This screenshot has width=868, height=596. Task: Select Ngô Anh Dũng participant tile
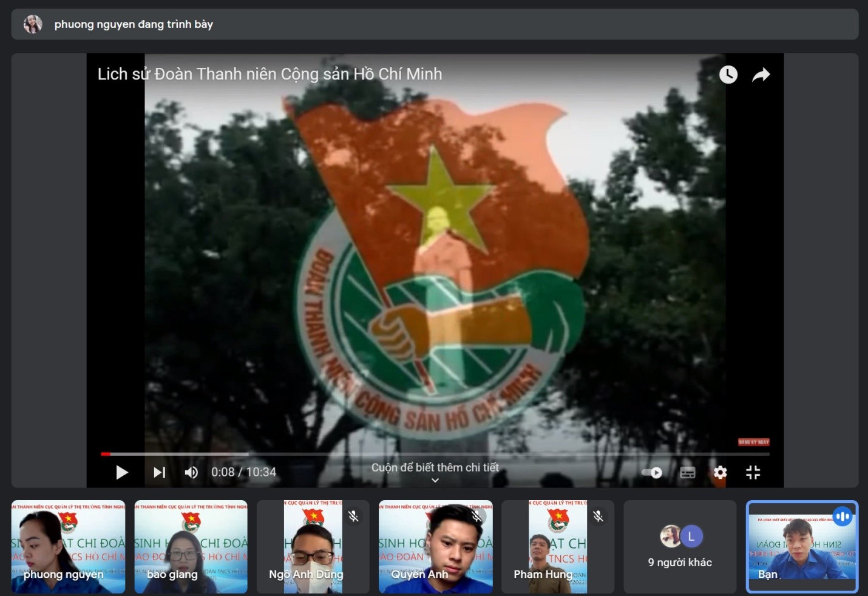click(313, 547)
